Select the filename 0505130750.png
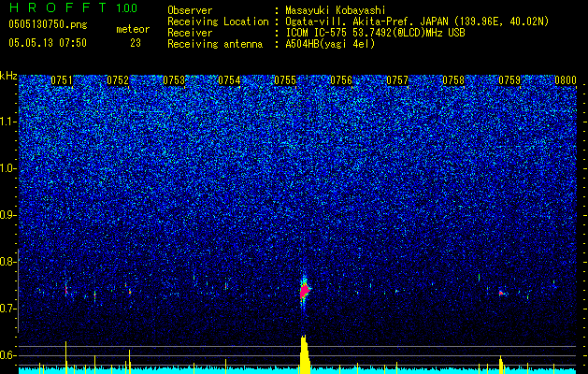This screenshot has width=588, height=374. [x=48, y=24]
